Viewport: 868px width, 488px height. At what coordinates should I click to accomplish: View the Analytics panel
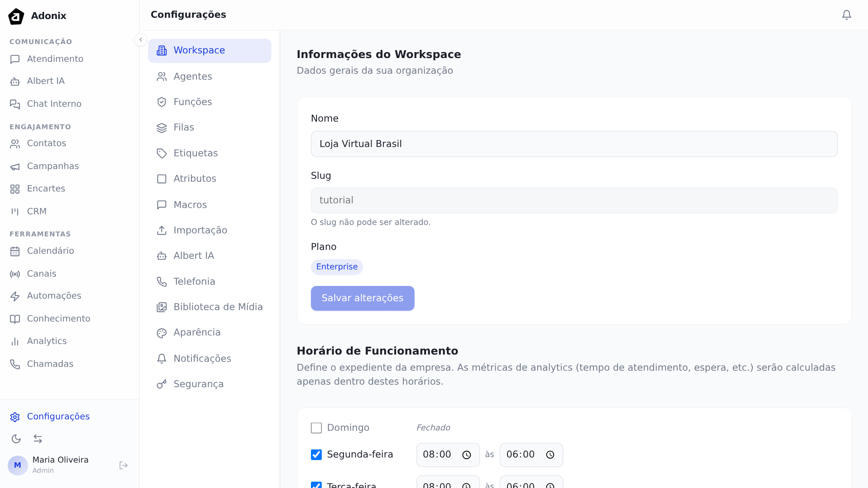click(x=47, y=341)
